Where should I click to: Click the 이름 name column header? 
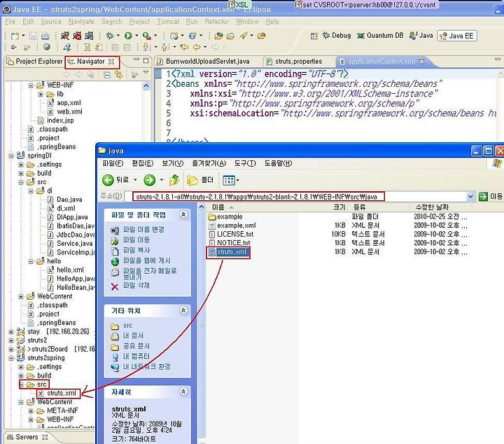pos(218,207)
